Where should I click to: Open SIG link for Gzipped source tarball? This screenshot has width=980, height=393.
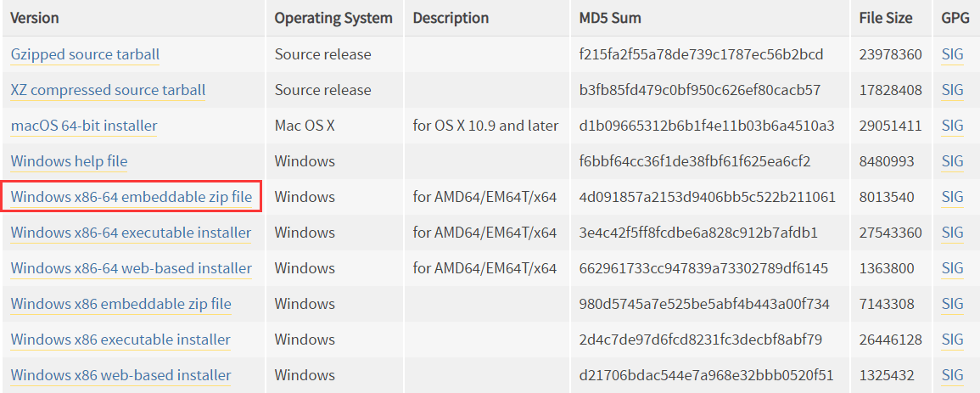pos(952,54)
